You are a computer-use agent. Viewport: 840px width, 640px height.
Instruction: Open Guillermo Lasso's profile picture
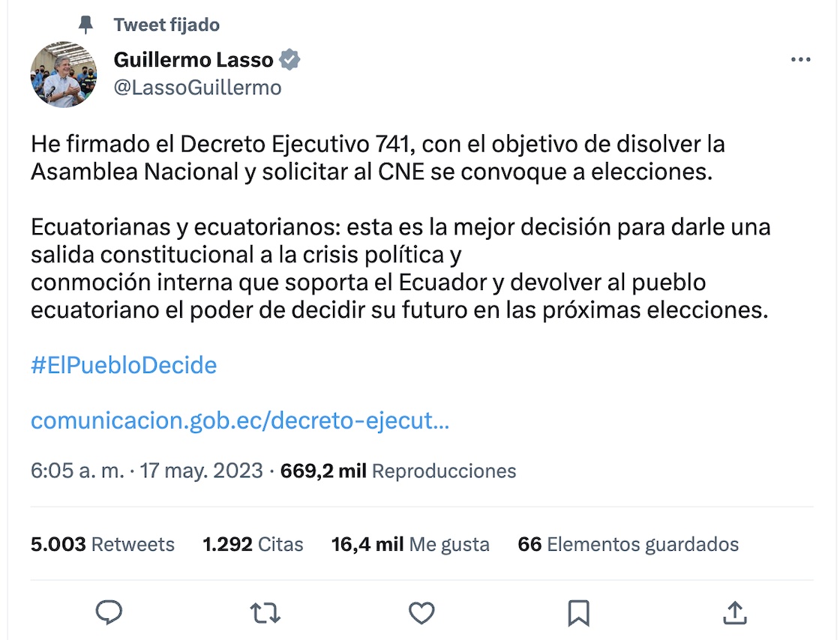click(64, 74)
